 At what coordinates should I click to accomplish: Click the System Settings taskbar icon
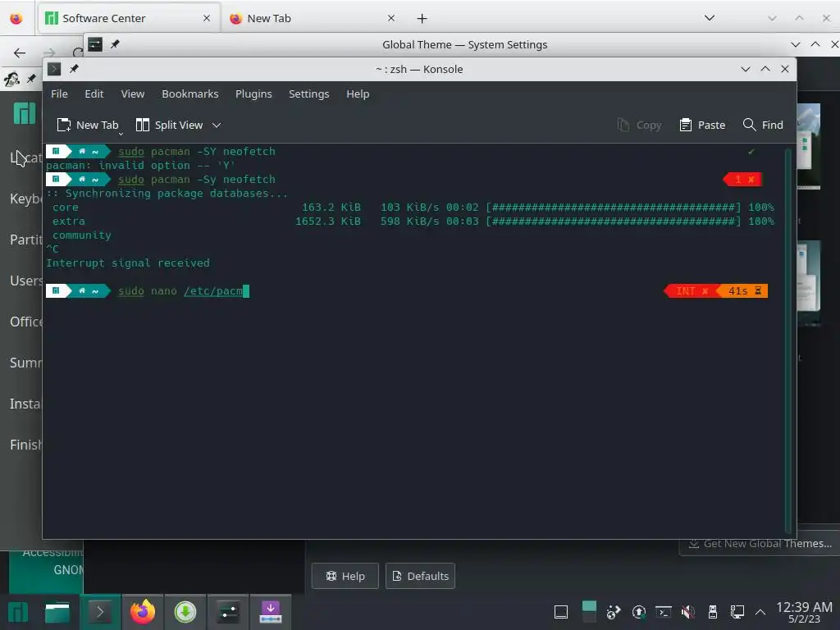pyautogui.click(x=228, y=612)
